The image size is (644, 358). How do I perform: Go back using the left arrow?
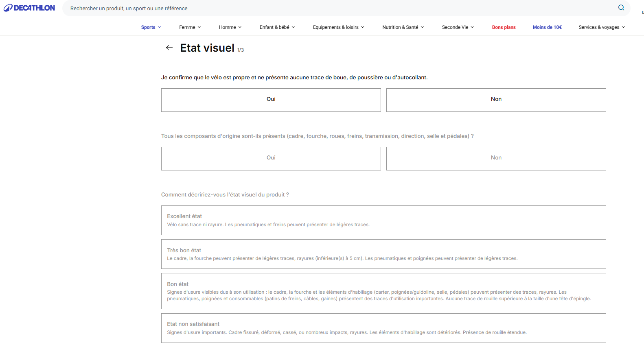(169, 48)
